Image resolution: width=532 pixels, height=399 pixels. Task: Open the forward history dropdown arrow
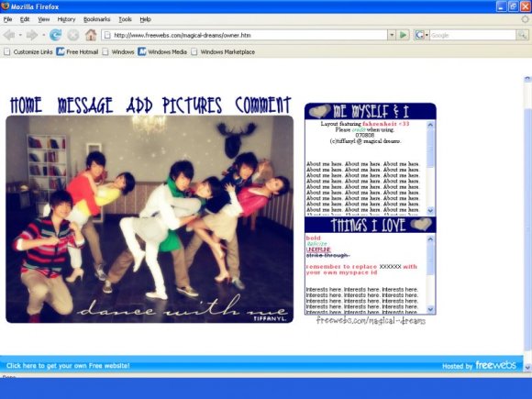coord(43,35)
